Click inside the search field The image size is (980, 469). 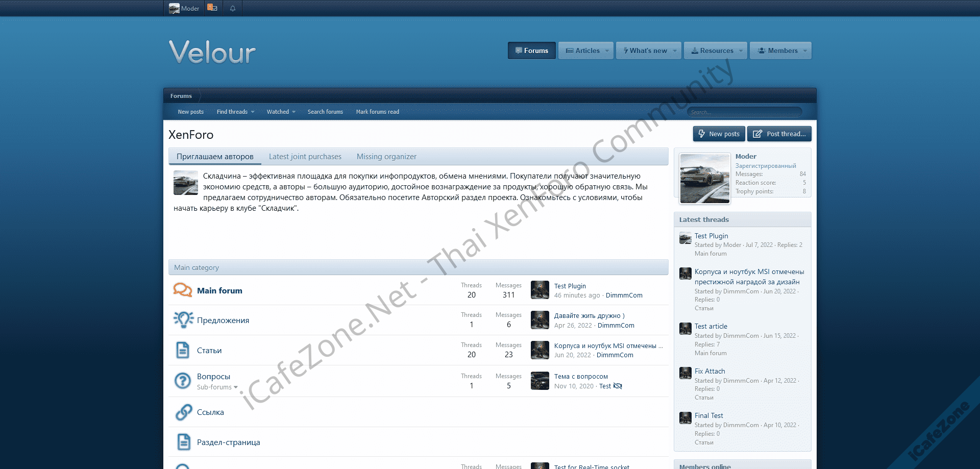[744, 112]
